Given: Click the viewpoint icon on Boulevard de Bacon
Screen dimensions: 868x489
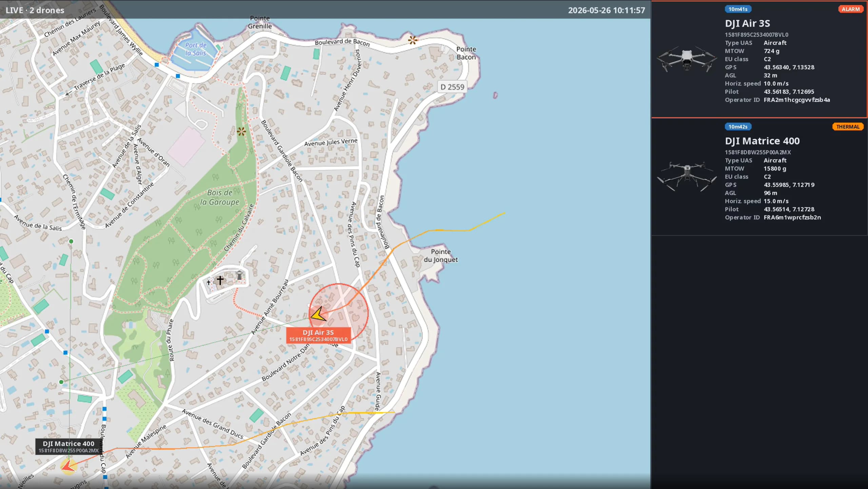Looking at the screenshot, I should tap(413, 40).
